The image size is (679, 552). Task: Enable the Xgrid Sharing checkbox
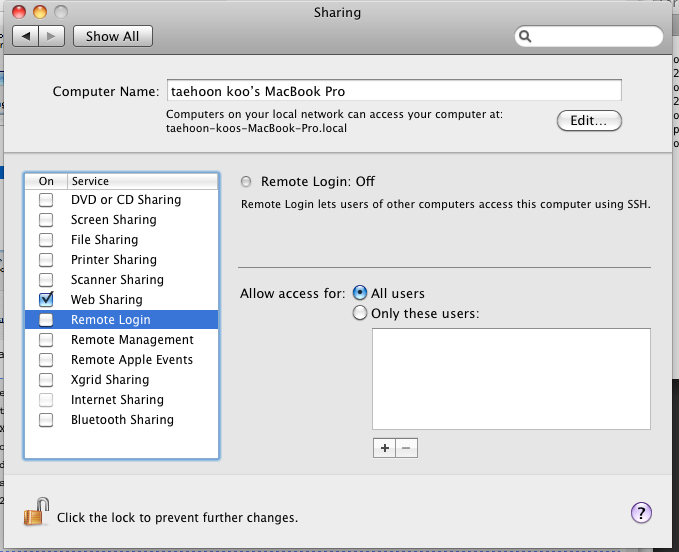46,380
